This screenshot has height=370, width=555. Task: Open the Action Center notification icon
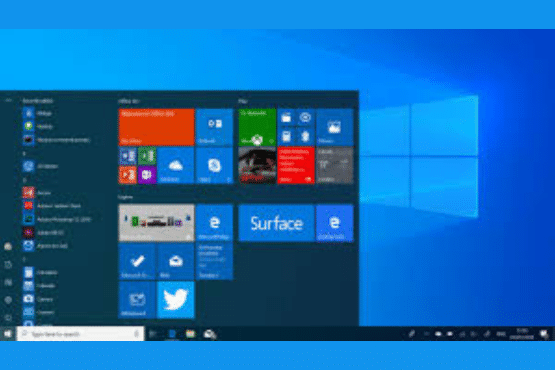544,334
